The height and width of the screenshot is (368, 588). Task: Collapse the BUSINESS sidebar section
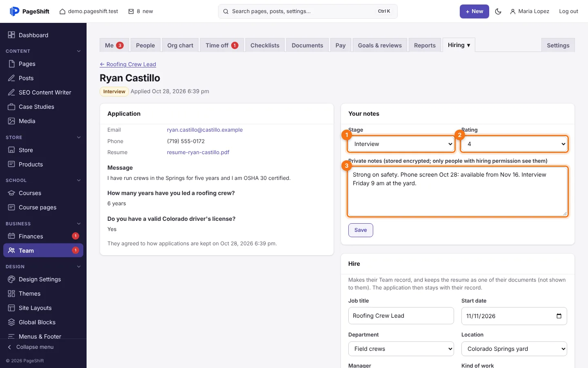pos(79,224)
